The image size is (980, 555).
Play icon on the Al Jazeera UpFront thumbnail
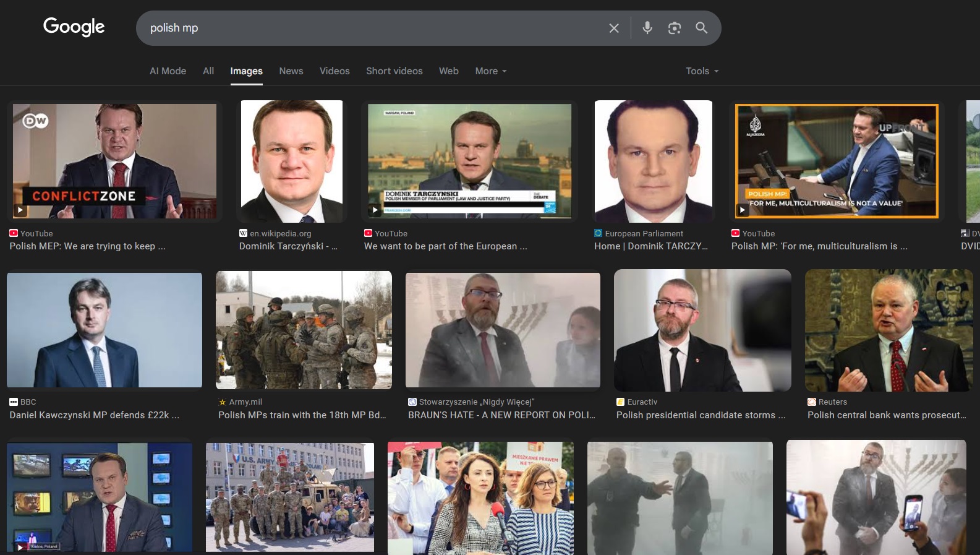point(742,210)
